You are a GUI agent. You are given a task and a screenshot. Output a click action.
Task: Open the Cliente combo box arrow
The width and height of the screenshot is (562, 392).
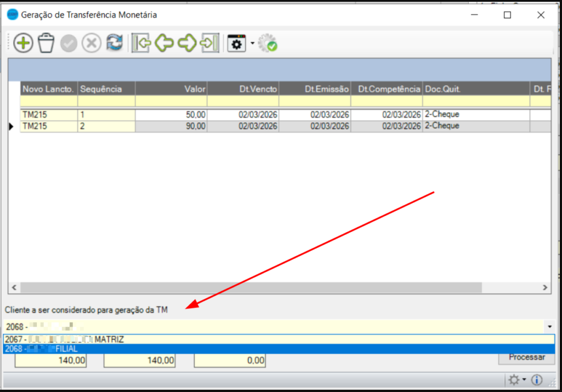550,327
